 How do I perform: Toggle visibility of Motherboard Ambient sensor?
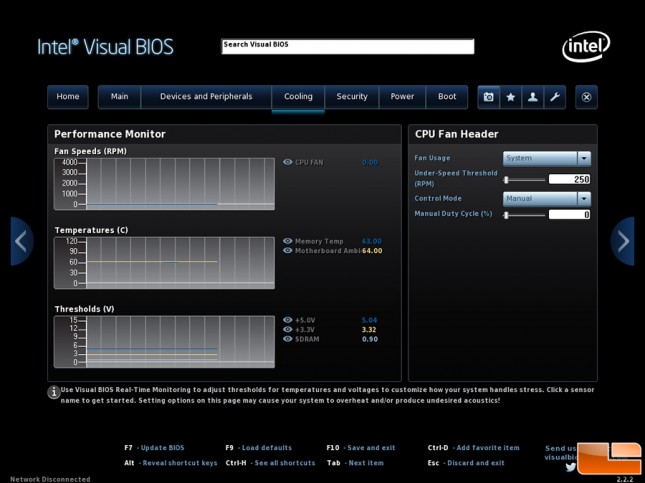(x=288, y=251)
